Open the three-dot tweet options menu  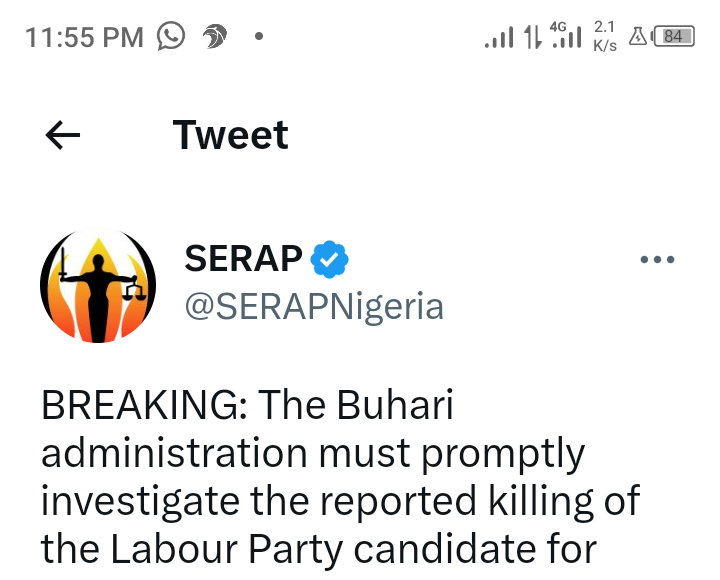coord(657,259)
